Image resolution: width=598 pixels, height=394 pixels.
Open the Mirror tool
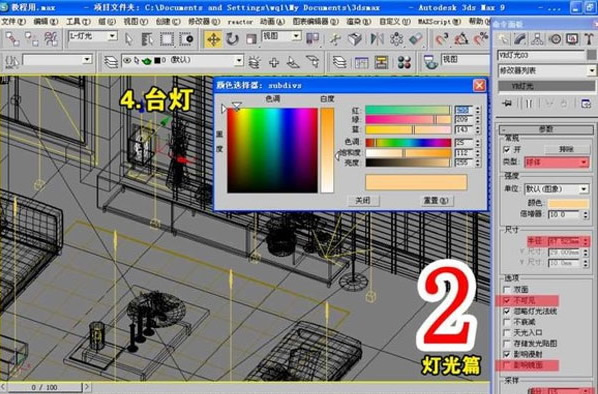pos(377,39)
